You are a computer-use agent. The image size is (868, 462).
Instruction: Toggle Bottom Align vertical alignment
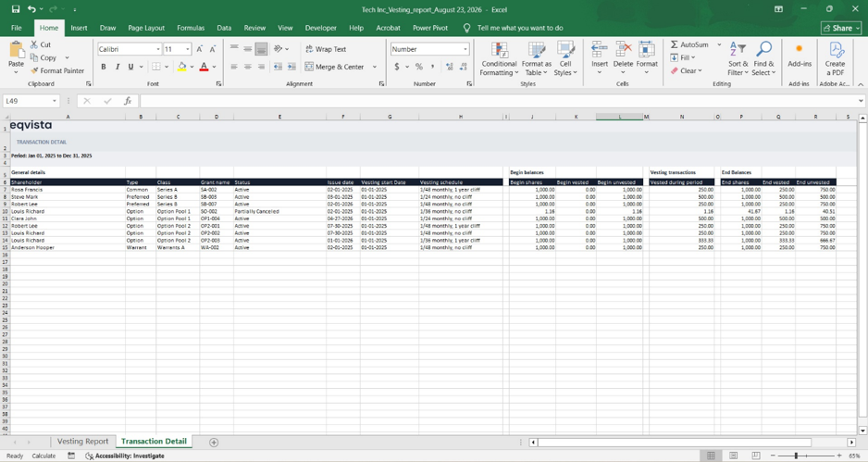coord(261,49)
